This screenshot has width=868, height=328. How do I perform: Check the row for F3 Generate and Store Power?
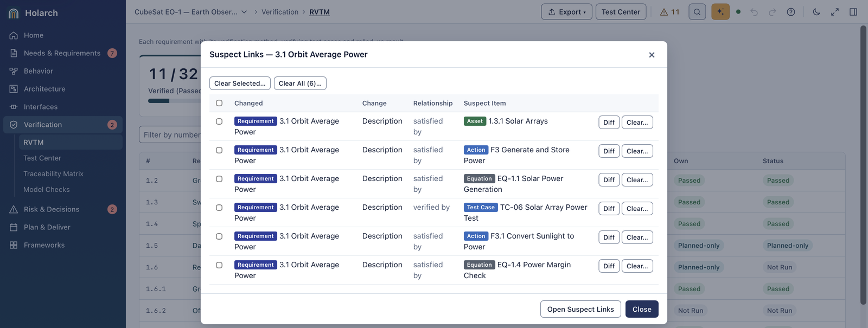point(219,150)
